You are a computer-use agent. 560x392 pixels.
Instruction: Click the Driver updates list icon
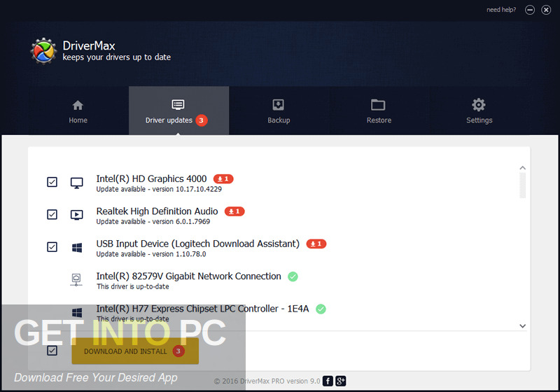[178, 104]
